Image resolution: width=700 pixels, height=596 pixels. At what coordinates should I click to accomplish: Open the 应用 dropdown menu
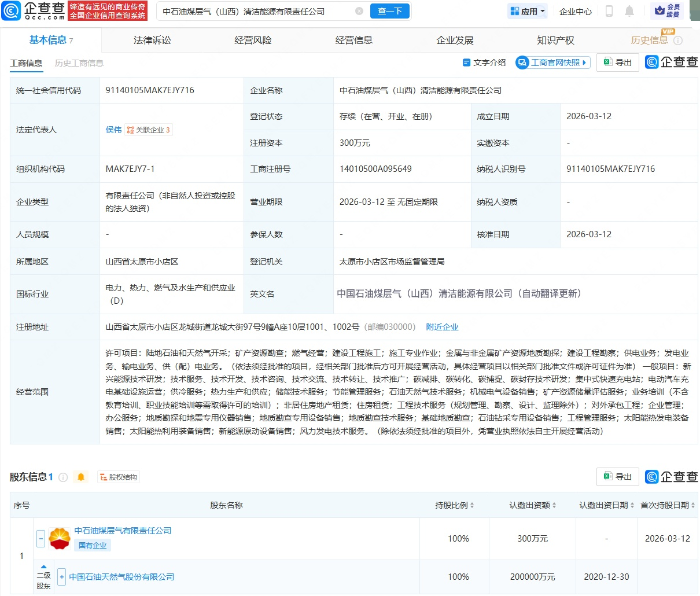click(x=528, y=11)
